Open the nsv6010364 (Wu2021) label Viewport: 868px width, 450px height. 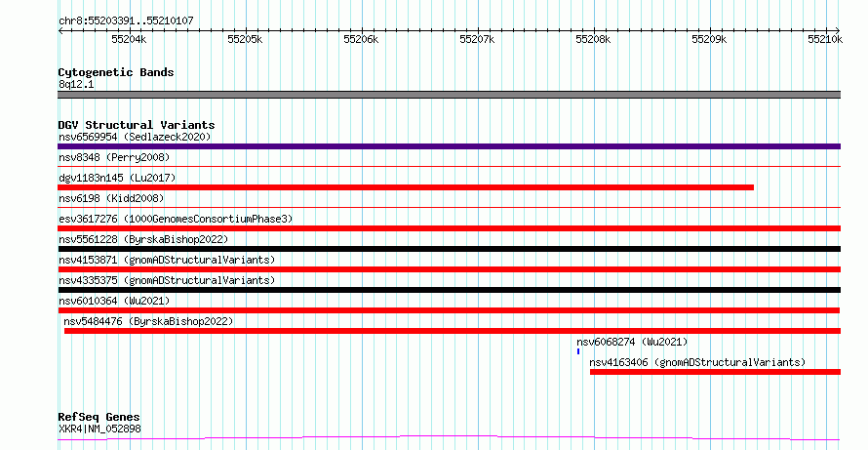point(114,301)
